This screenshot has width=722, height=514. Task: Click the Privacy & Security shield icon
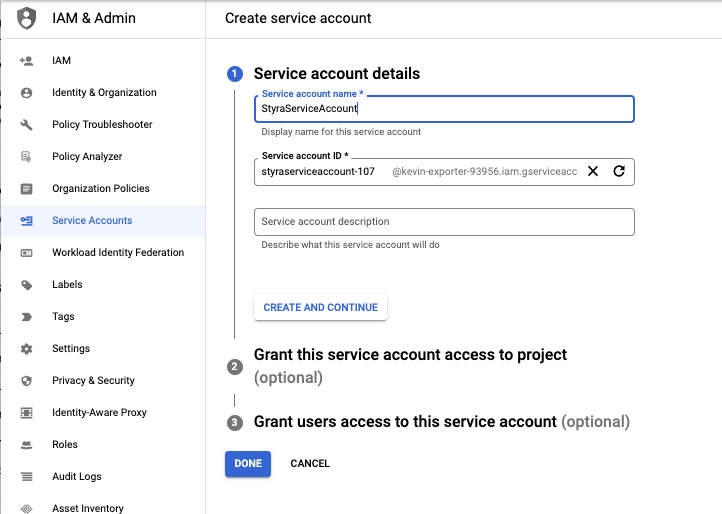pos(27,381)
